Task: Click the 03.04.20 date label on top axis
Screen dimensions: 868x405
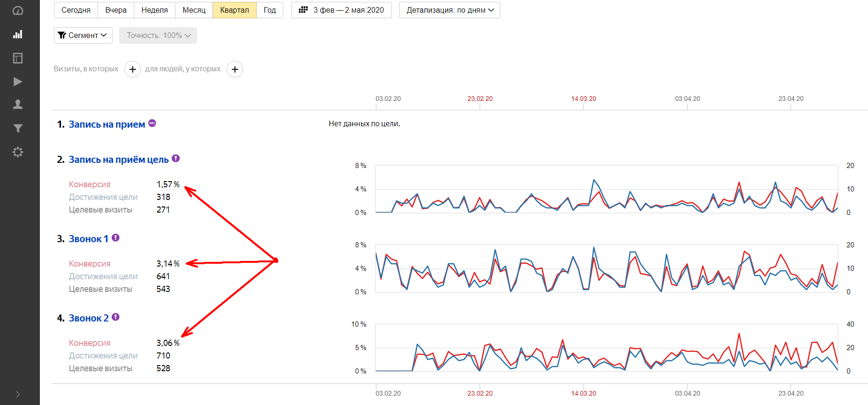Action: [687, 99]
